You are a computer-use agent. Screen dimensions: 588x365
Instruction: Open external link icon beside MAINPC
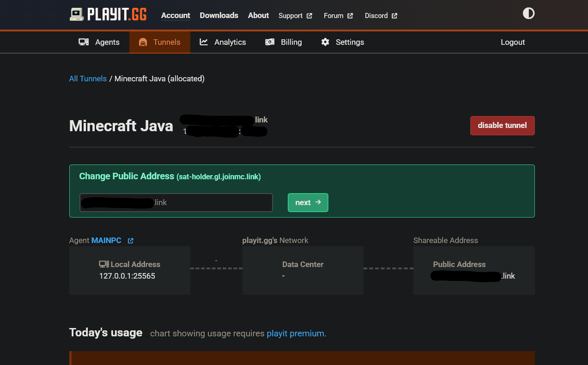pos(131,241)
